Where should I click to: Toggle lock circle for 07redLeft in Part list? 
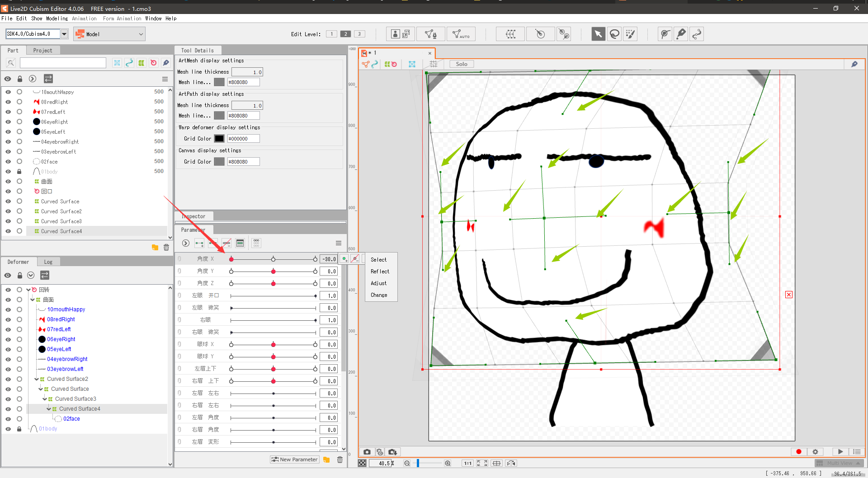click(19, 112)
